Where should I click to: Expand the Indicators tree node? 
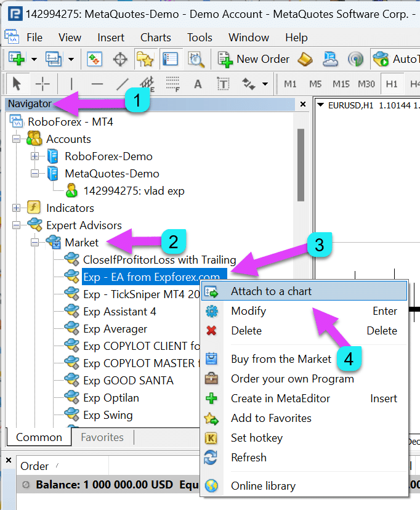[x=17, y=208]
